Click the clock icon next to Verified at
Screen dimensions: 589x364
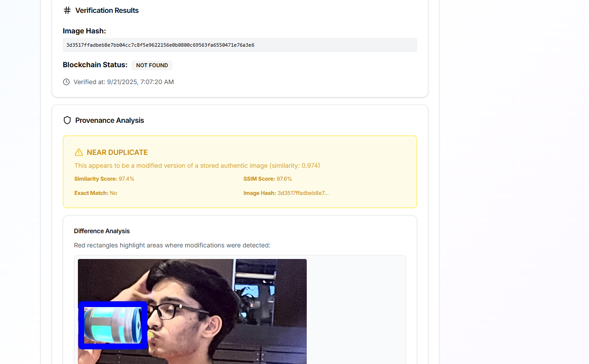(x=66, y=82)
